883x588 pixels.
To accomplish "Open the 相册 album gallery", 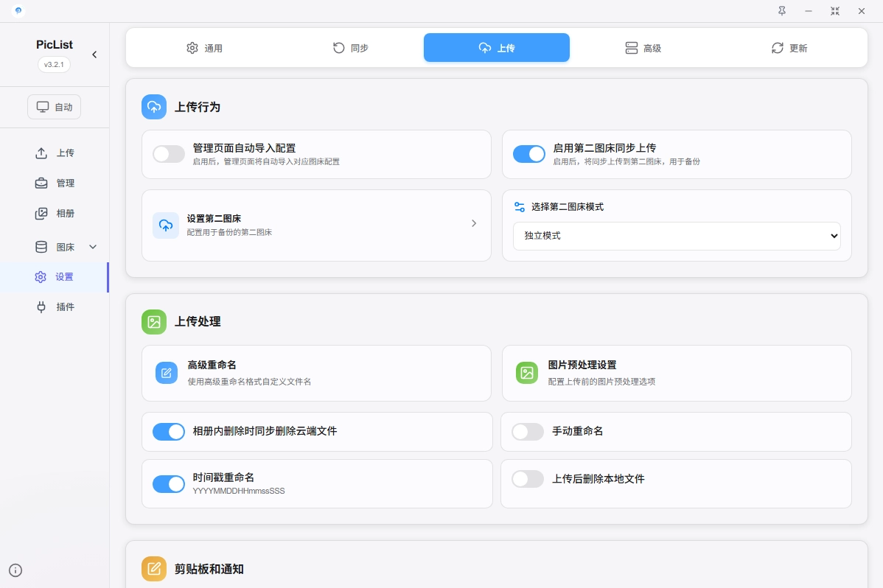I will [x=55, y=214].
